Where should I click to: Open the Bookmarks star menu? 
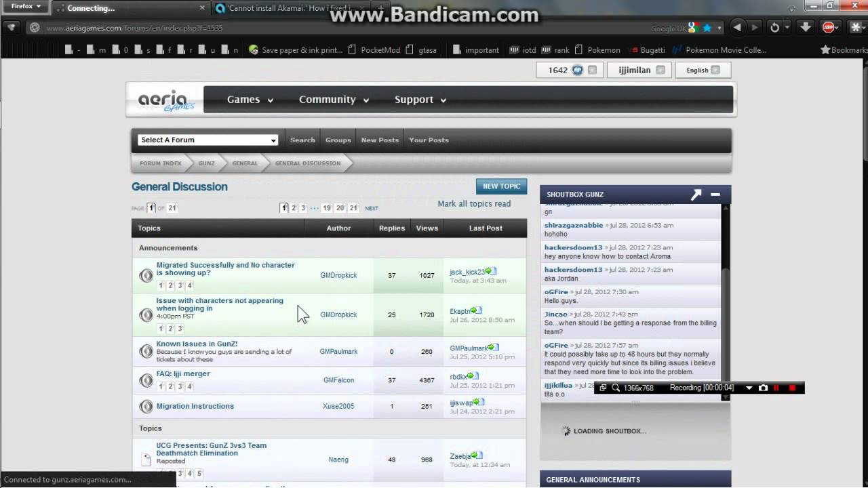[844, 49]
